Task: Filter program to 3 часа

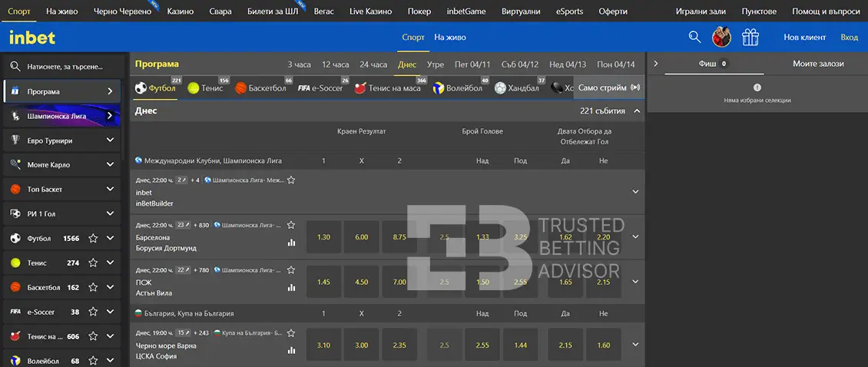Action: click(x=300, y=64)
